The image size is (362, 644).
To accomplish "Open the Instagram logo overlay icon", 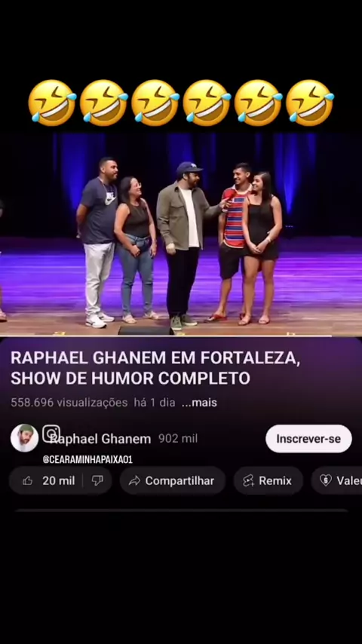I will 51,434.
